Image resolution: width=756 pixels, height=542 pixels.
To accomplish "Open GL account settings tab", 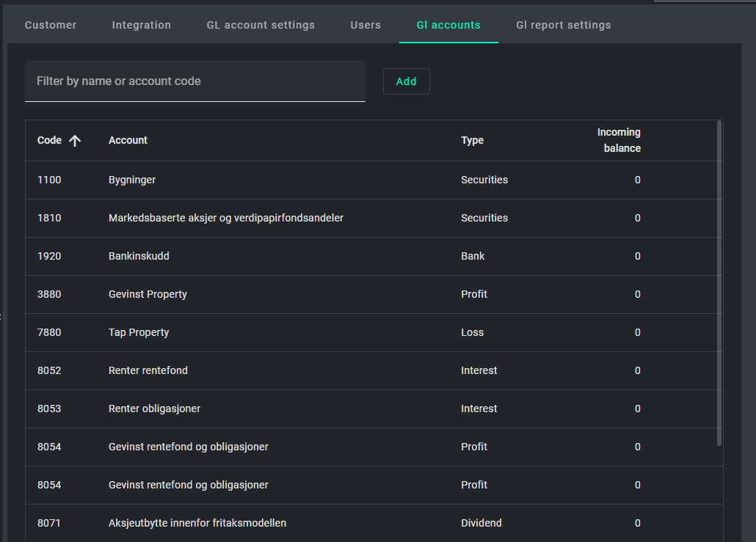I will click(x=261, y=25).
